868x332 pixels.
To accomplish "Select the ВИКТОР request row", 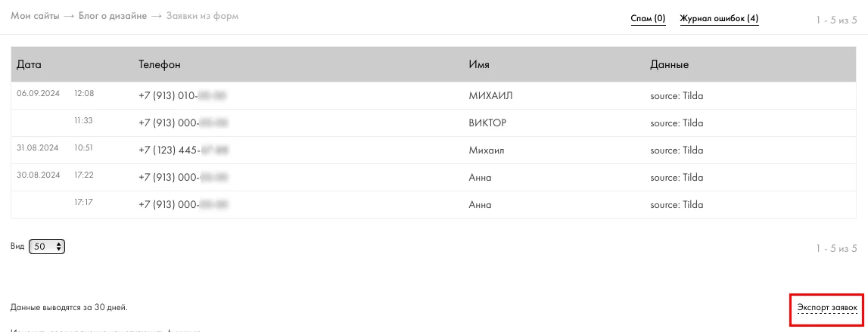I will click(x=487, y=123).
